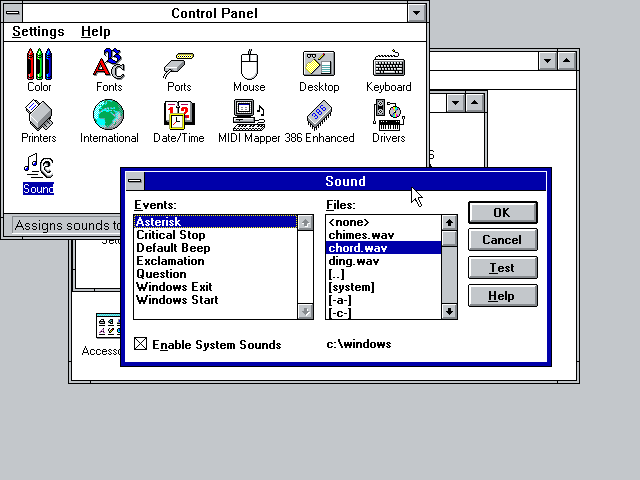Open the Settings menu
This screenshot has height=480, width=640.
(38, 31)
